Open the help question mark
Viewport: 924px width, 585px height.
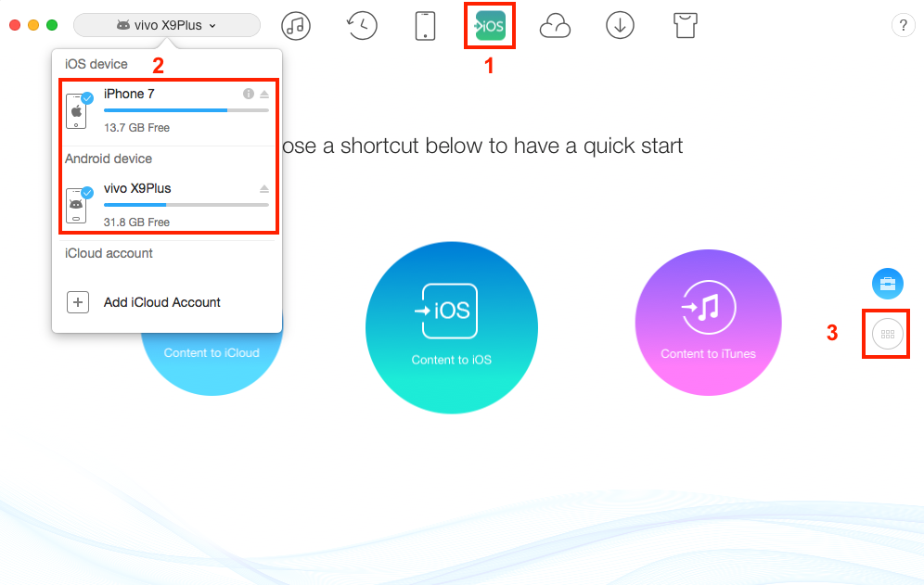(x=903, y=25)
